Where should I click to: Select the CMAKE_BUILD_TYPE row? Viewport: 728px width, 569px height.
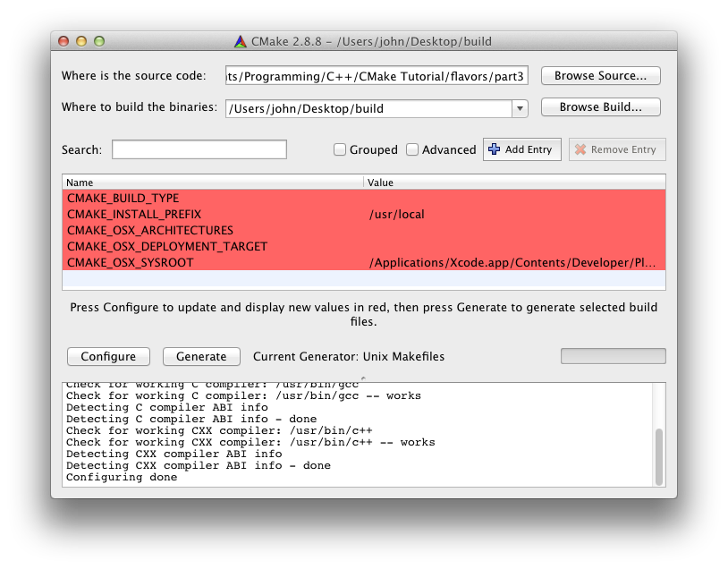pos(363,198)
